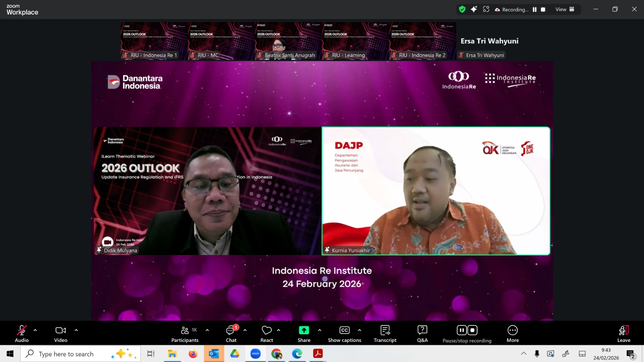Open the More options menu
644x362 pixels.
point(512,334)
